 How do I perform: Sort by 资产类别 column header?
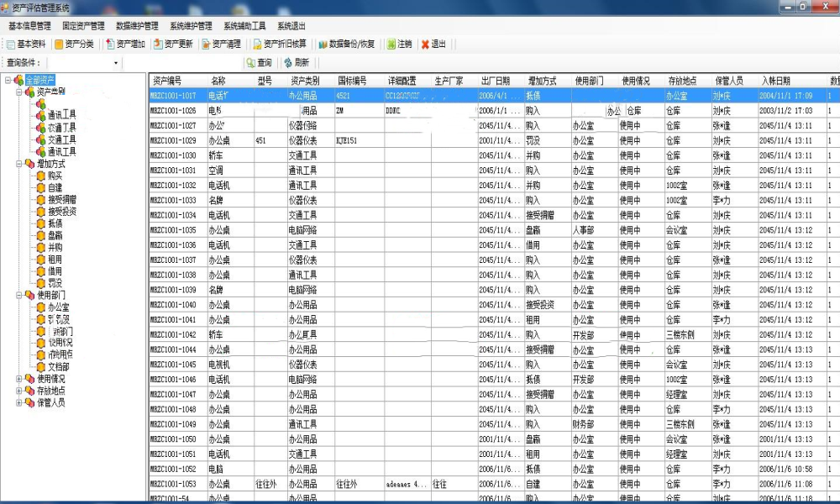(x=310, y=81)
